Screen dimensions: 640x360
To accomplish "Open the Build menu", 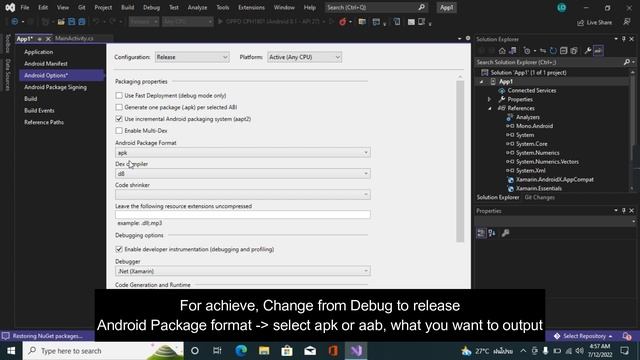I will [x=127, y=7].
